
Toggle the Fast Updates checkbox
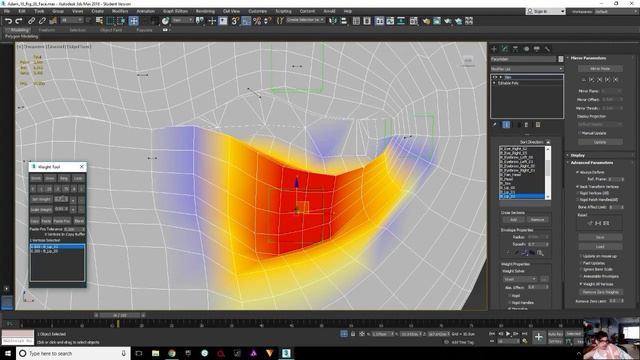coord(581,263)
